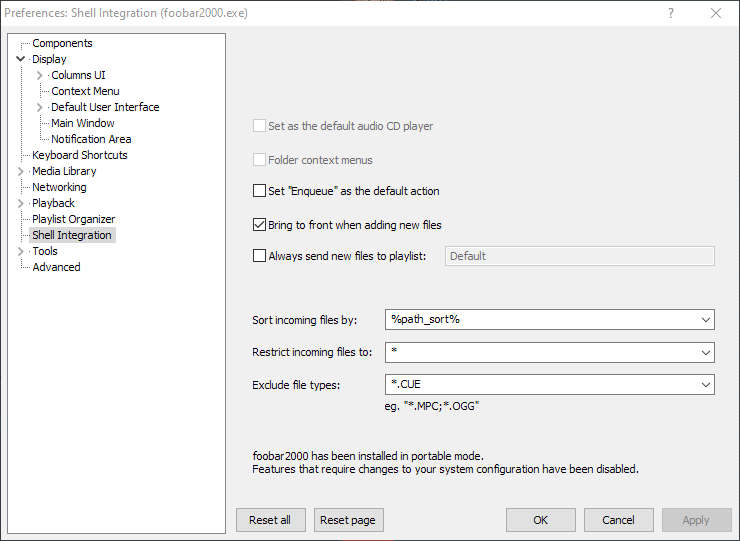Open the Exclude file types dropdown
The width and height of the screenshot is (740, 541).
coord(706,384)
